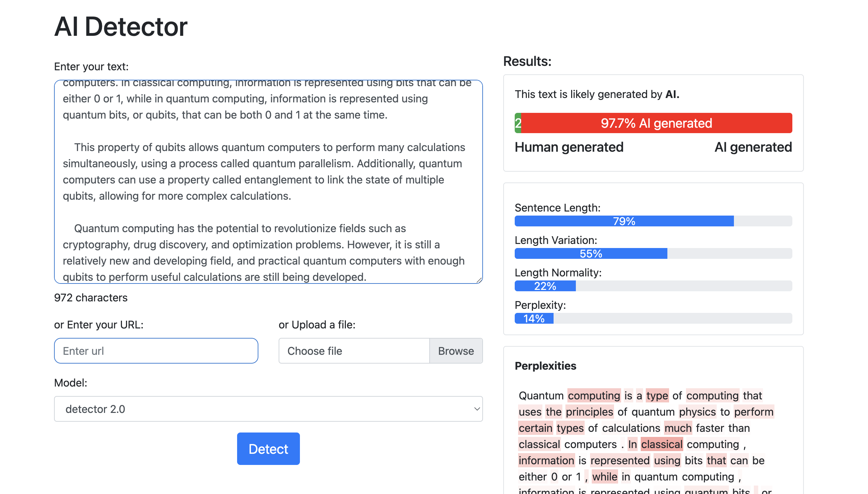Click the Length Normality 22% bar
This screenshot has height=494, width=868.
pyautogui.click(x=545, y=286)
